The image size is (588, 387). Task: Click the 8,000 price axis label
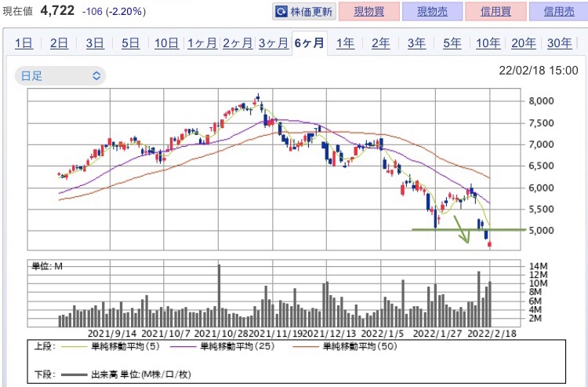541,101
